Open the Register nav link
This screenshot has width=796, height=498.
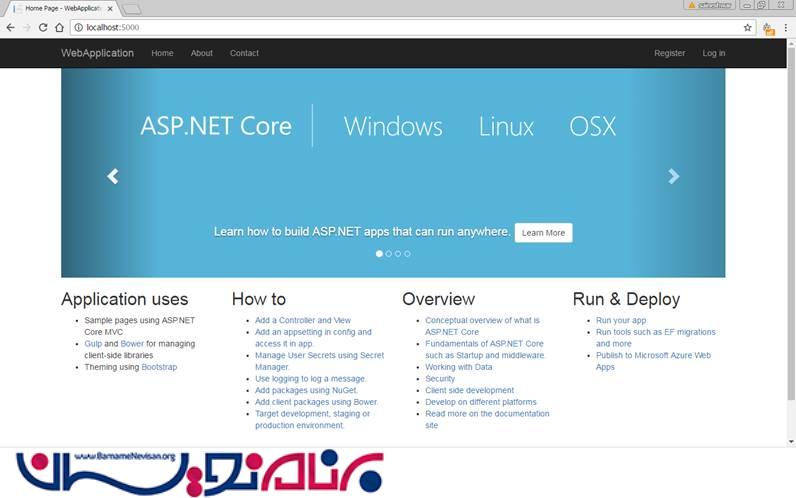[670, 53]
